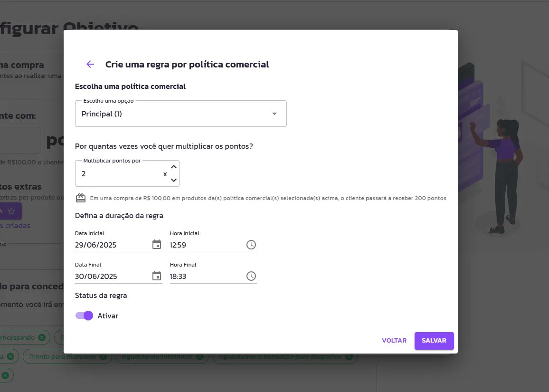Decrease the points multiplier with down arrow
Screen dimensions: 549x392
click(x=174, y=180)
